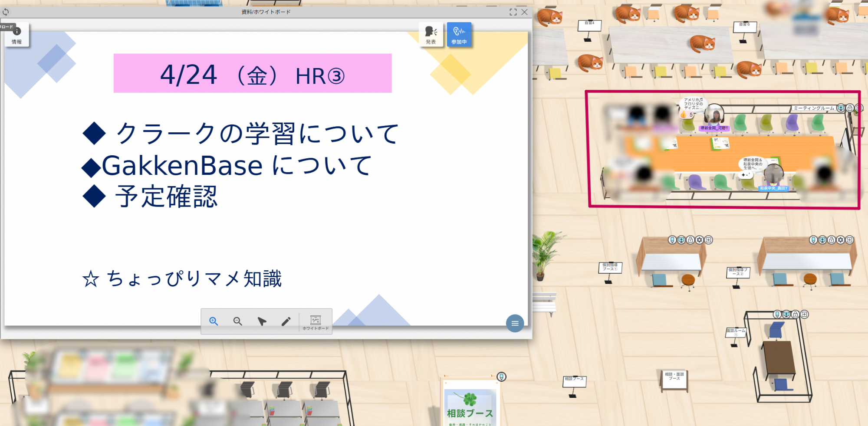The height and width of the screenshot is (426, 868).
Task: Select the 和泉中央_廣田T avatar
Action: [773, 174]
